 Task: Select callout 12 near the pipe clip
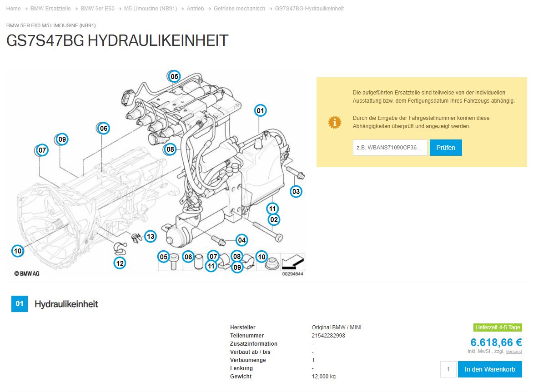pos(120,263)
